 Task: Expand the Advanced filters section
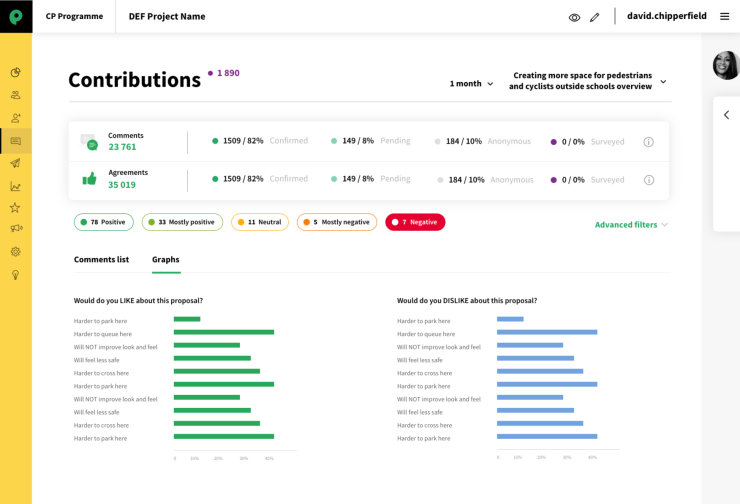point(631,225)
